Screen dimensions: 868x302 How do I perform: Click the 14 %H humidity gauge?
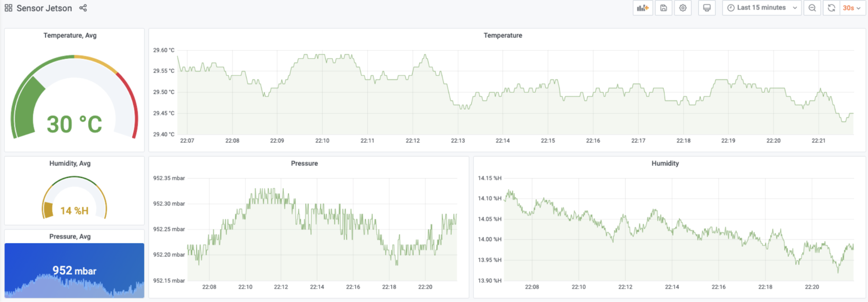click(74, 198)
